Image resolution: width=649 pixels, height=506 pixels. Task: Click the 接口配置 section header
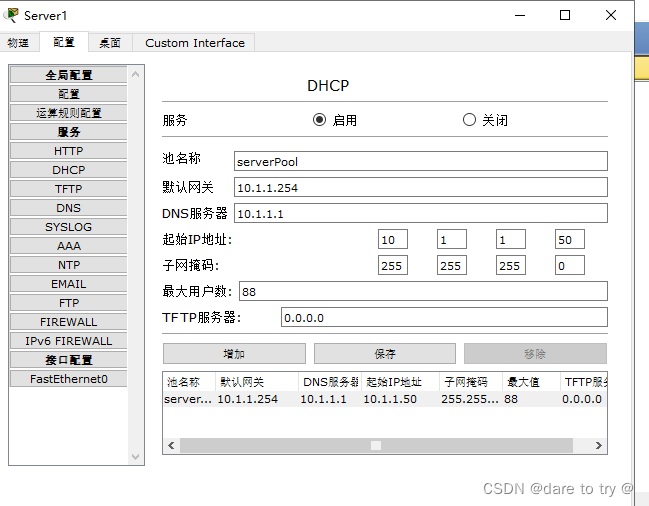click(69, 360)
